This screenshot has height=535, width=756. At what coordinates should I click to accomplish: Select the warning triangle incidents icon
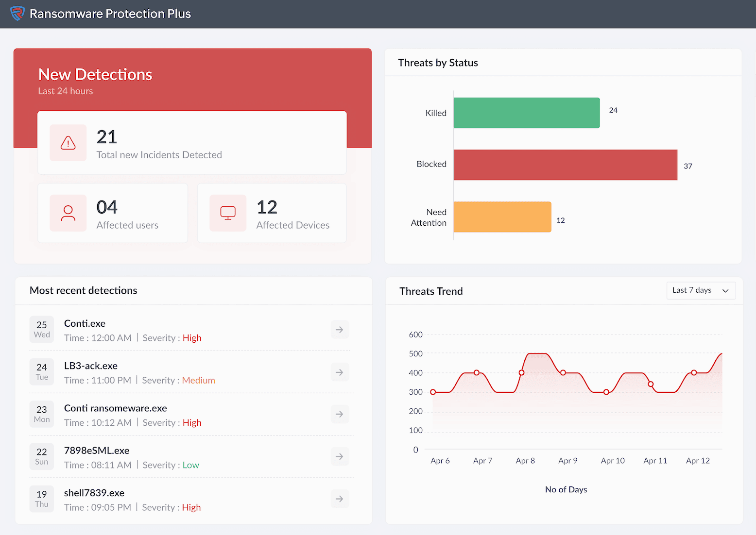[68, 143]
